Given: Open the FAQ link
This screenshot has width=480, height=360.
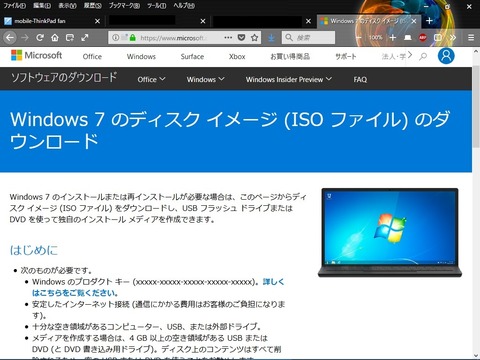Looking at the screenshot, I should point(360,79).
